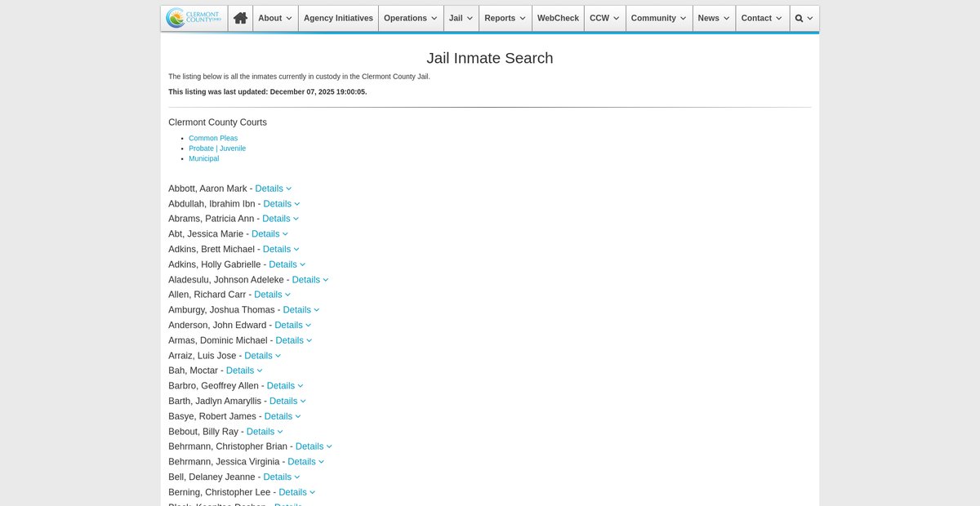Open the search magnifier dropdown
Screen dimensions: 980x506
[804, 18]
